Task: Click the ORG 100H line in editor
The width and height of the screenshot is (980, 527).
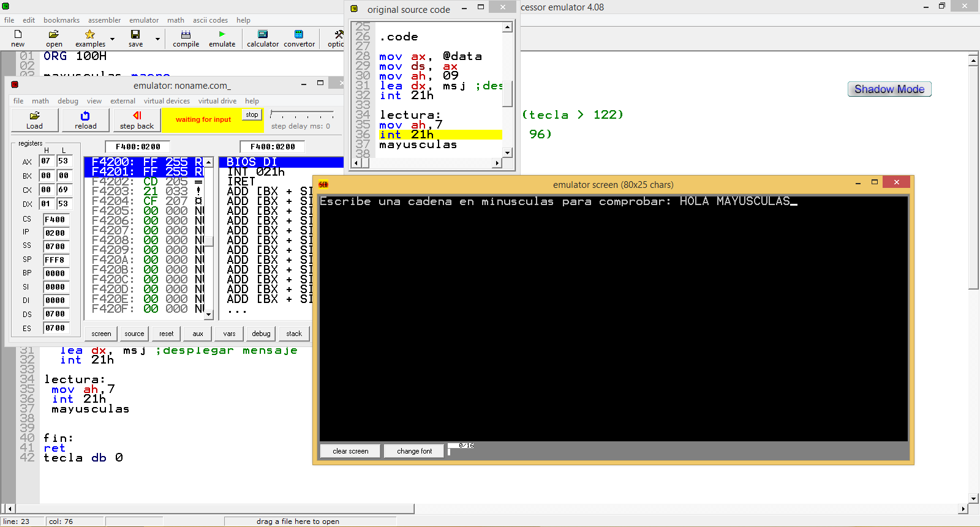Action: pyautogui.click(x=75, y=56)
